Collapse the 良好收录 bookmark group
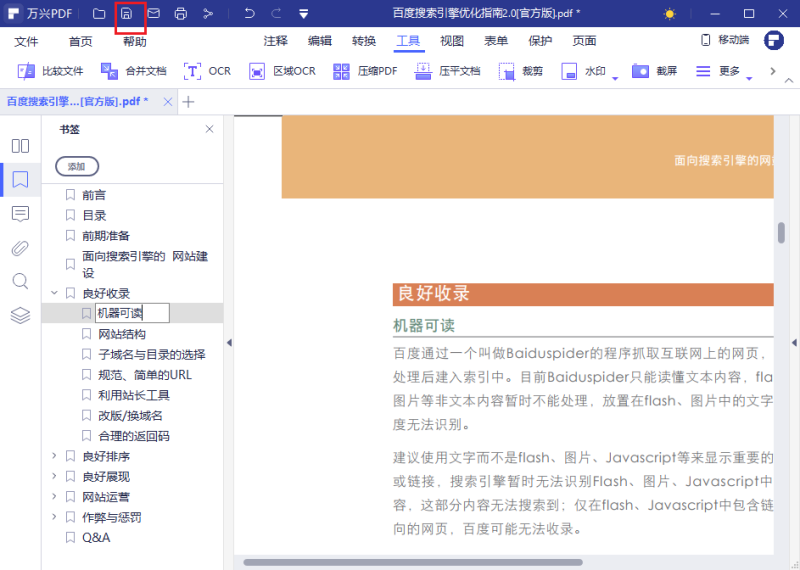 coord(54,293)
